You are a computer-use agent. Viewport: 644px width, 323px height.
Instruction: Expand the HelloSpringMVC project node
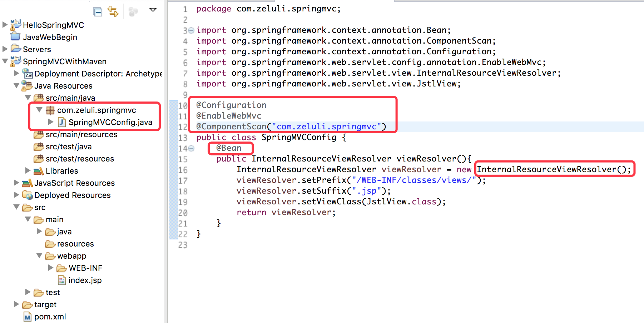point(5,25)
